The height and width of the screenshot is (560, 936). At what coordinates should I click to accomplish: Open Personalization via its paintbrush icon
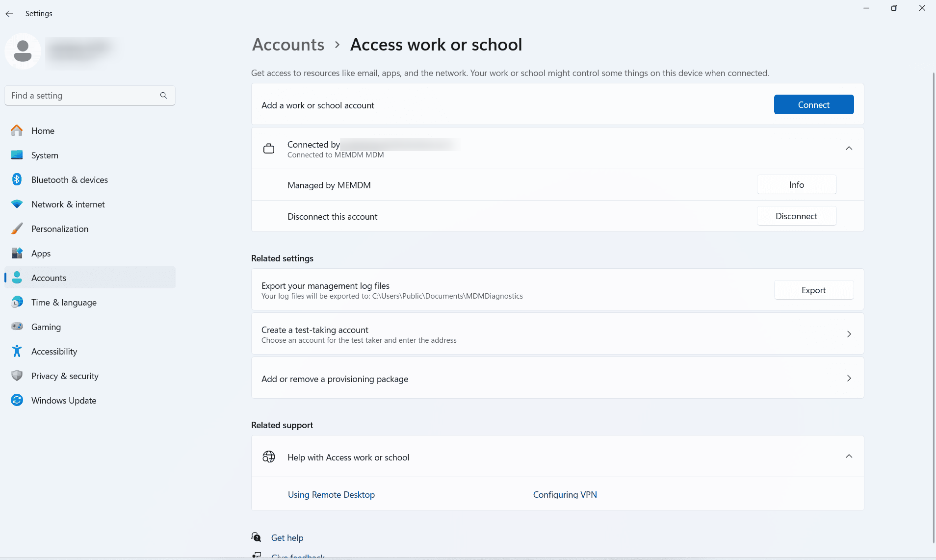click(x=17, y=229)
